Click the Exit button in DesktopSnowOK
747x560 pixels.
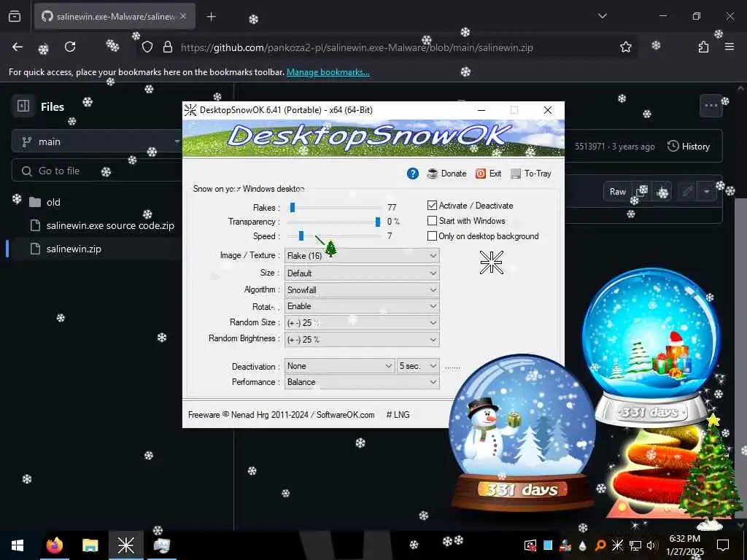488,174
